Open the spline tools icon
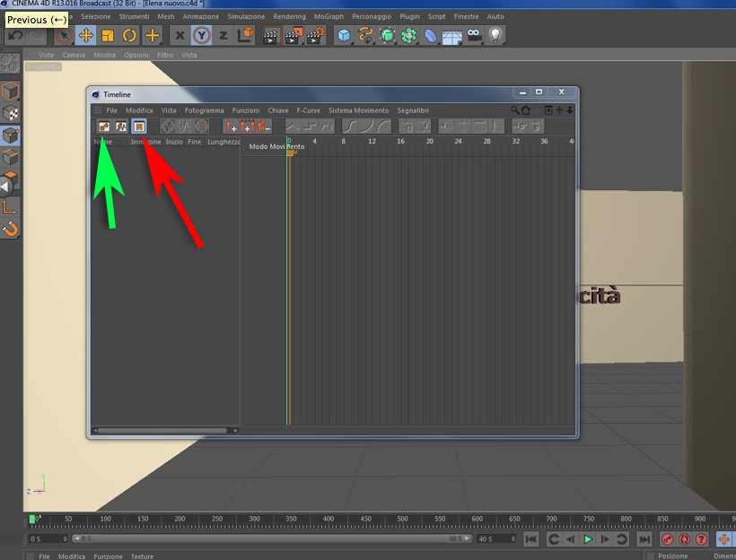This screenshot has height=560, width=736. (365, 36)
